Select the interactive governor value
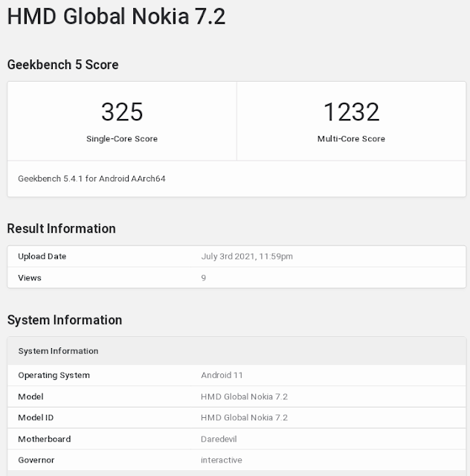The image size is (470, 476). coord(222,460)
